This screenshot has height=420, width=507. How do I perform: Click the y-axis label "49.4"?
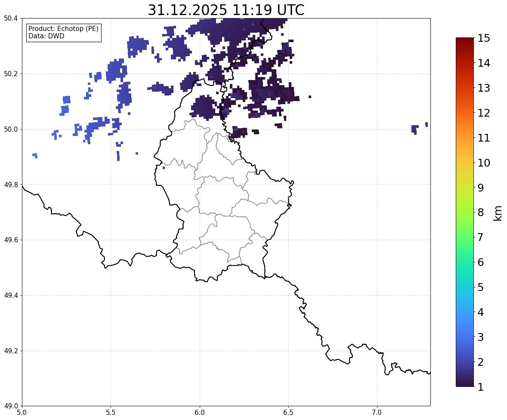(11, 295)
